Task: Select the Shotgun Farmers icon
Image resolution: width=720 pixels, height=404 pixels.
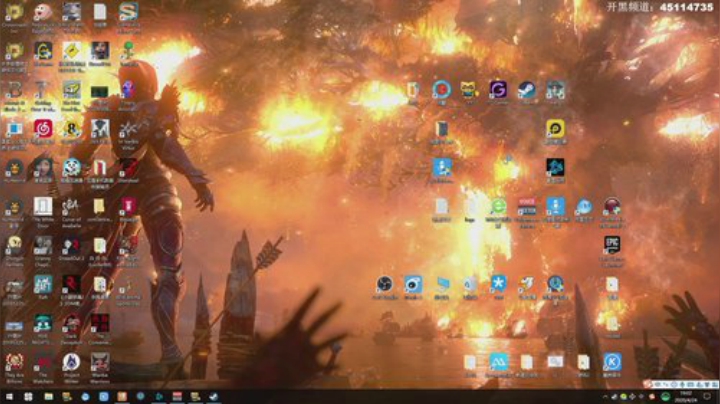Action: tap(14, 246)
